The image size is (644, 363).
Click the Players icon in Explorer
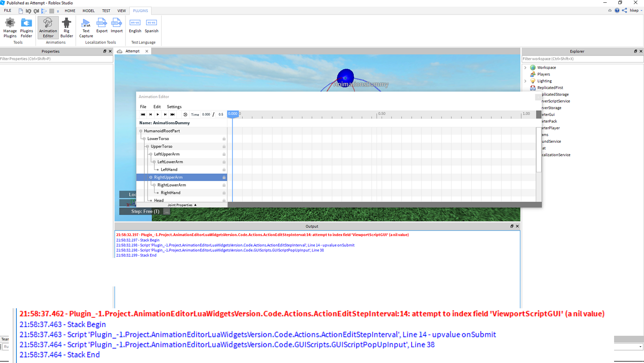533,74
